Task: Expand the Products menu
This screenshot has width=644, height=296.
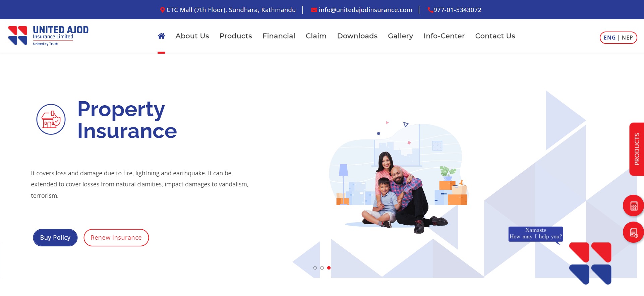Action: click(236, 36)
